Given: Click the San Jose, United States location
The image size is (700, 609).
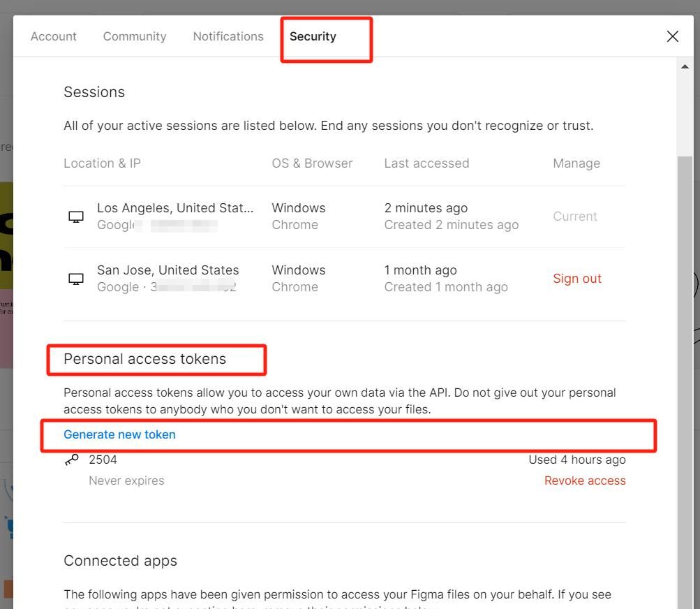Looking at the screenshot, I should click(167, 270).
